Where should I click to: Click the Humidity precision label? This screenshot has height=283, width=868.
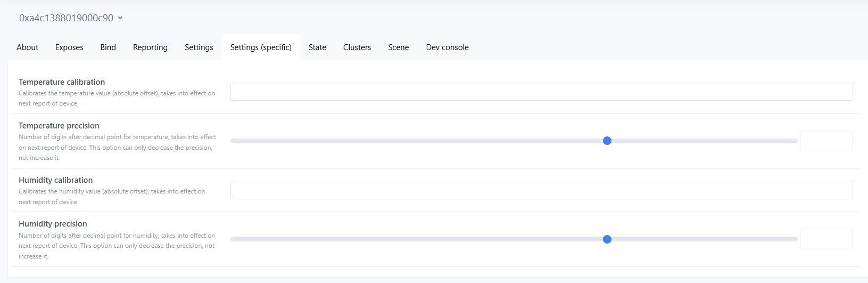53,224
